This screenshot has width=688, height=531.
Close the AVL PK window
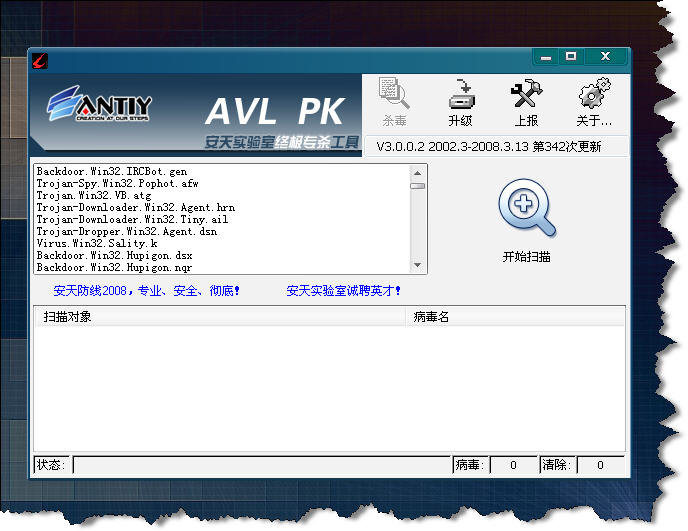(606, 57)
